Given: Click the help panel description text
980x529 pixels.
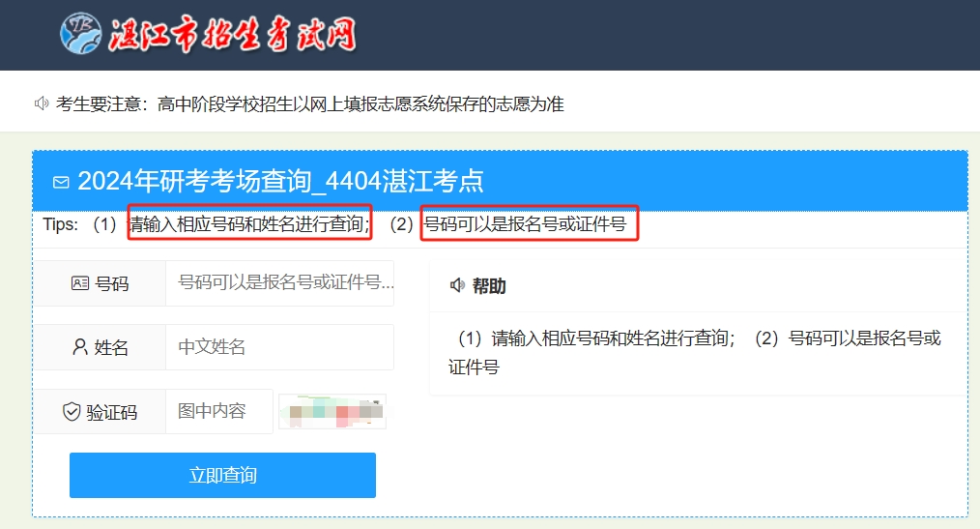Looking at the screenshot, I should point(694,352).
